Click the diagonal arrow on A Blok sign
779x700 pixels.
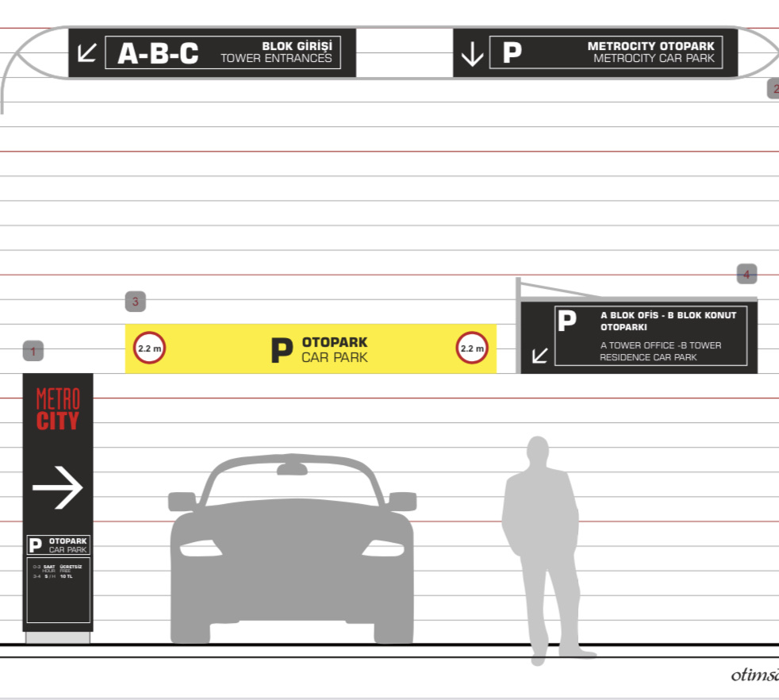point(539,356)
